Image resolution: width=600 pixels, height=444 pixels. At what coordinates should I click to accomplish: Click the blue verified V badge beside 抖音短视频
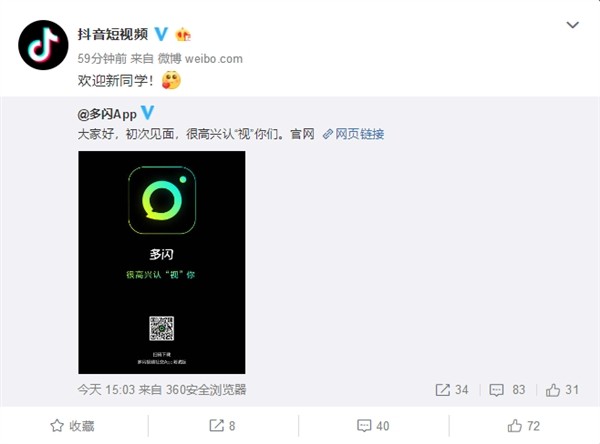[161, 34]
